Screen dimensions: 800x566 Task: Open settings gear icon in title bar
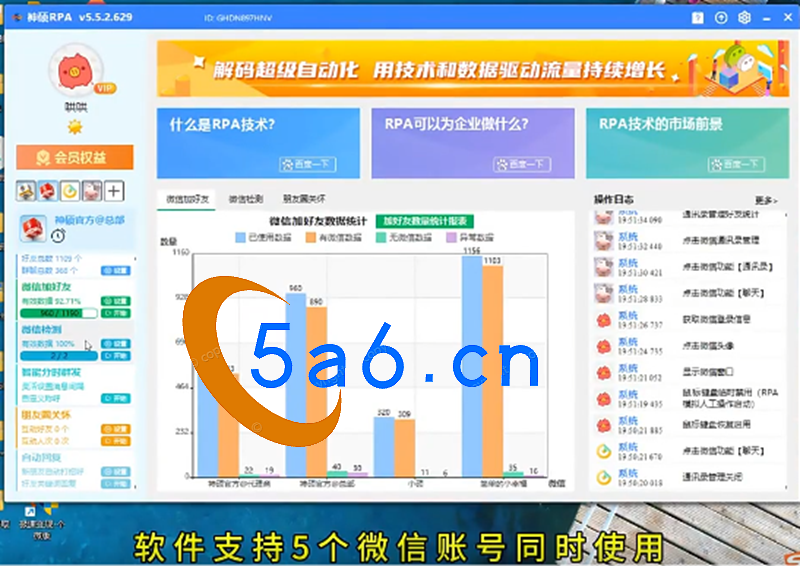(x=745, y=18)
